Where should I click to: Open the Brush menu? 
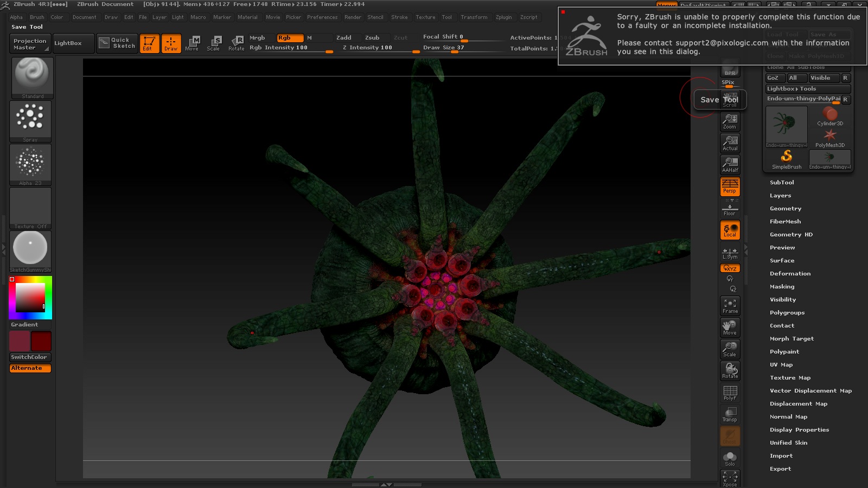[x=37, y=17]
